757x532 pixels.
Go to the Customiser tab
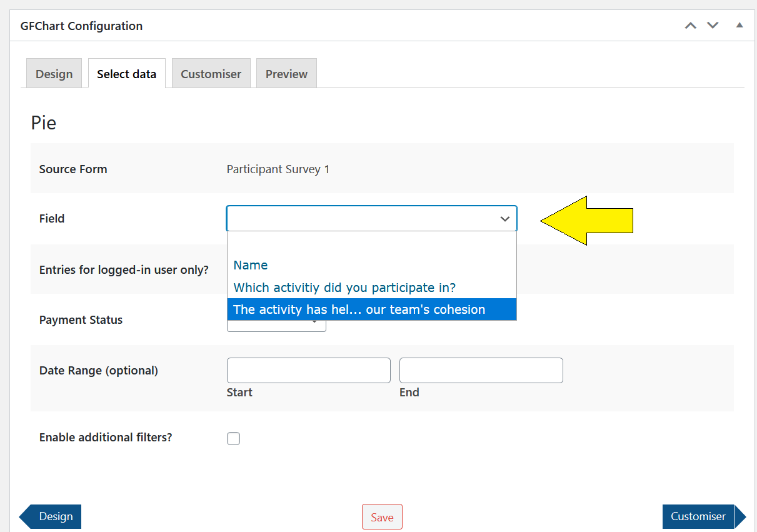click(211, 74)
